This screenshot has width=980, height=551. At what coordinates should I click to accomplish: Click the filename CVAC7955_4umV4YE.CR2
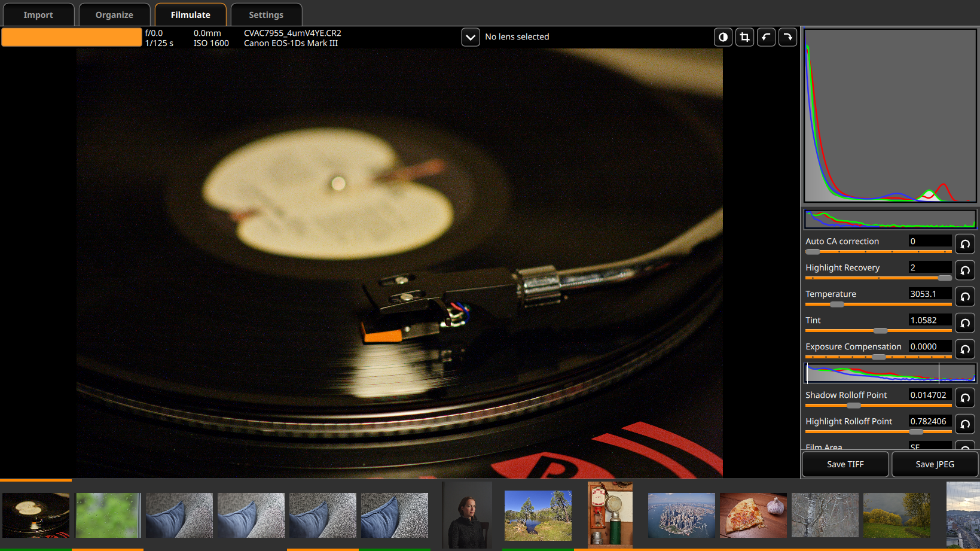(x=292, y=33)
